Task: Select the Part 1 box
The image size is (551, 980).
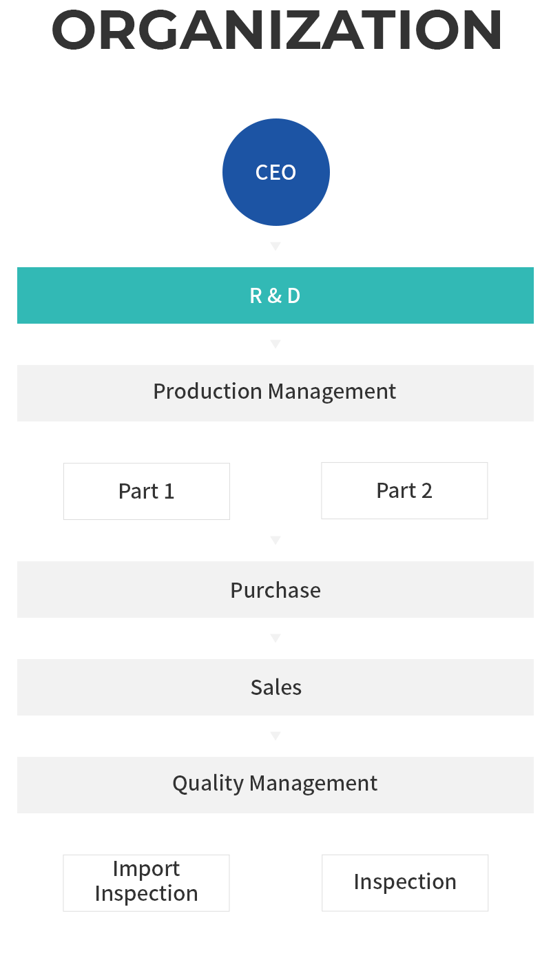Action: [146, 491]
